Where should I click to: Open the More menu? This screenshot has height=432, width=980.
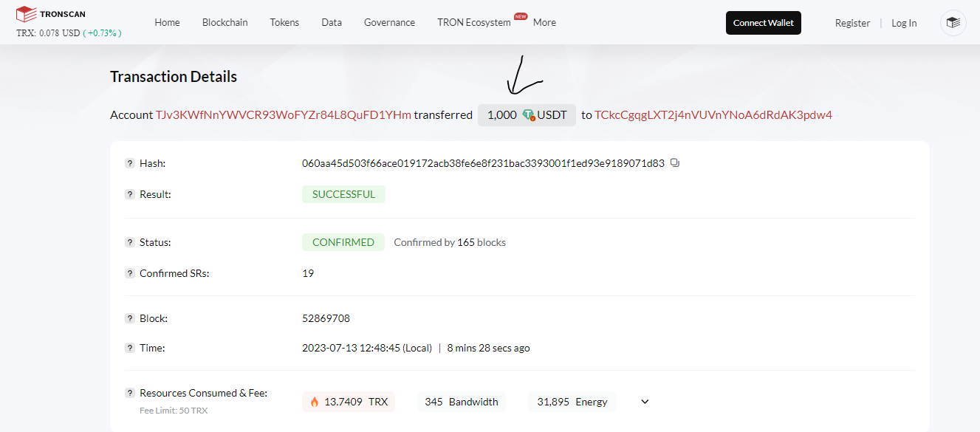tap(544, 22)
